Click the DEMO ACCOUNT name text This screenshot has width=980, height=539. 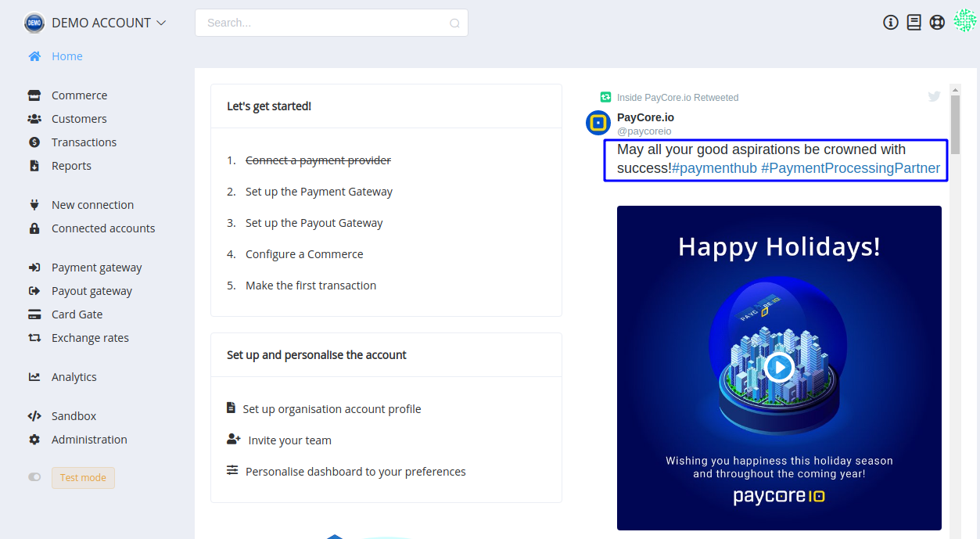(x=101, y=23)
